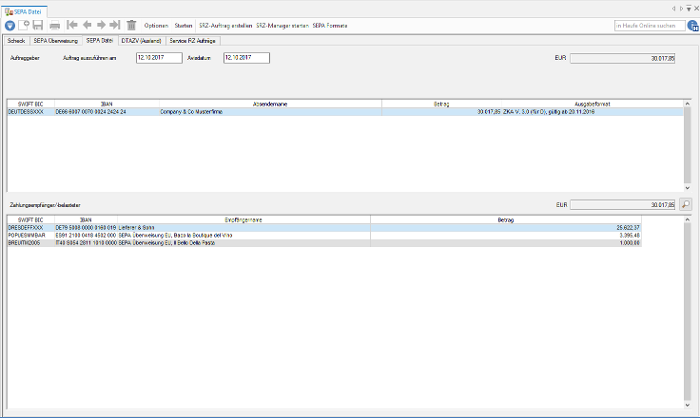Click the magnifier icon beside lower EUR total

[685, 205]
